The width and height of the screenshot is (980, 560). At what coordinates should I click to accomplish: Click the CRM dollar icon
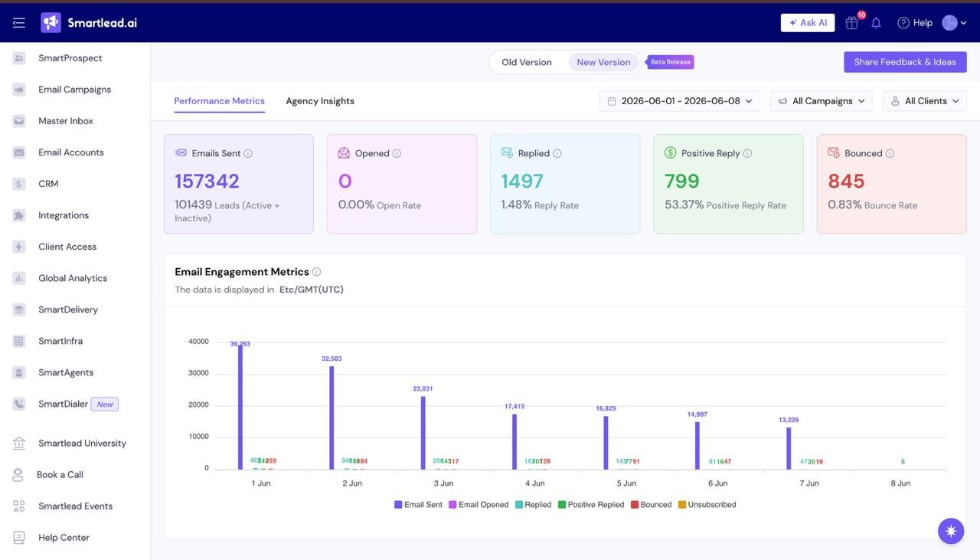pos(19,184)
